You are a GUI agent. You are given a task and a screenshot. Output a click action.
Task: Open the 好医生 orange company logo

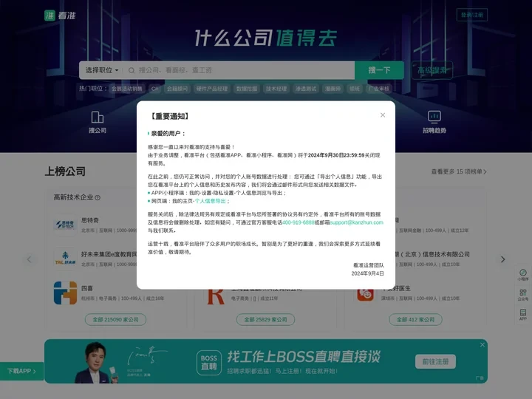(365, 294)
